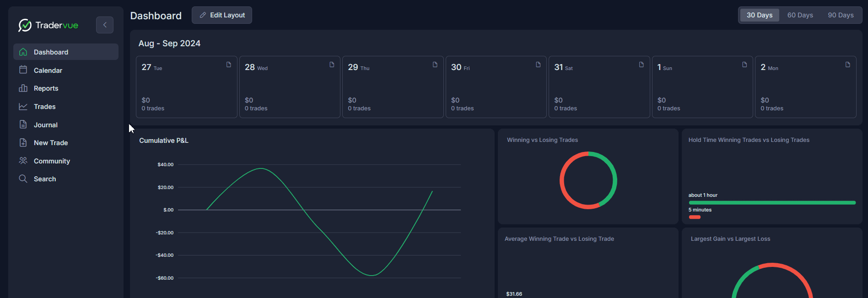The width and height of the screenshot is (868, 298).
Task: Select the 2 Mon day card
Action: pyautogui.click(x=806, y=87)
